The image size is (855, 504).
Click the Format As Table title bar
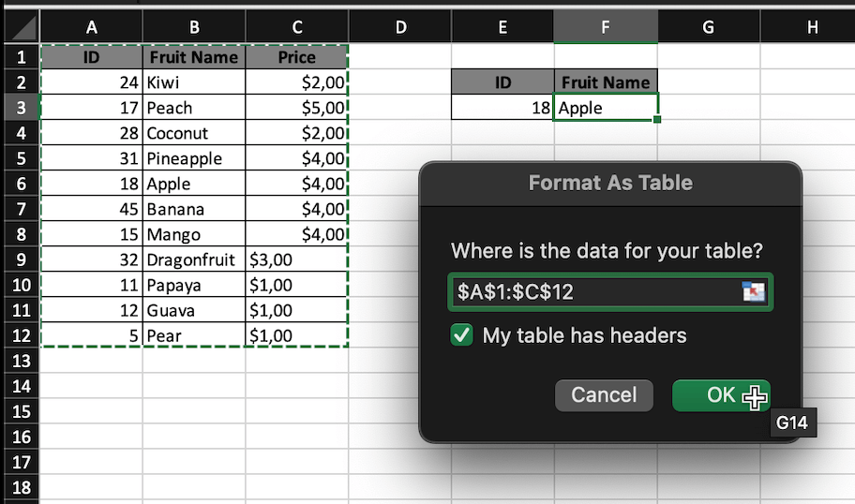click(x=610, y=183)
